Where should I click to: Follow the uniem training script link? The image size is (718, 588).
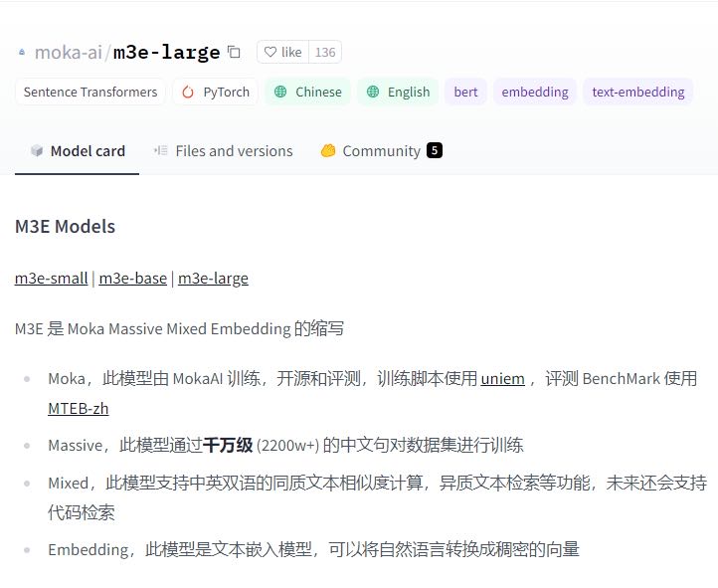tap(502, 379)
